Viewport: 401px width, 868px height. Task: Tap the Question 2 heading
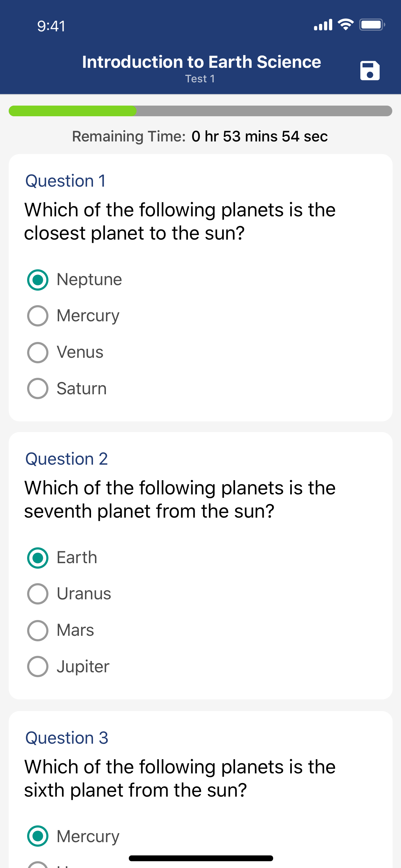pos(67,459)
